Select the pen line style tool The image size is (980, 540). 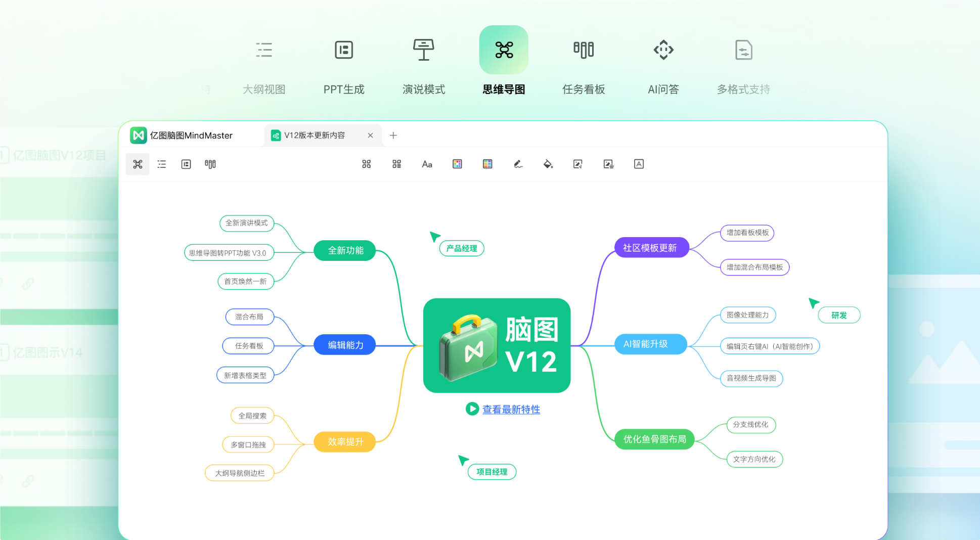pyautogui.click(x=518, y=164)
